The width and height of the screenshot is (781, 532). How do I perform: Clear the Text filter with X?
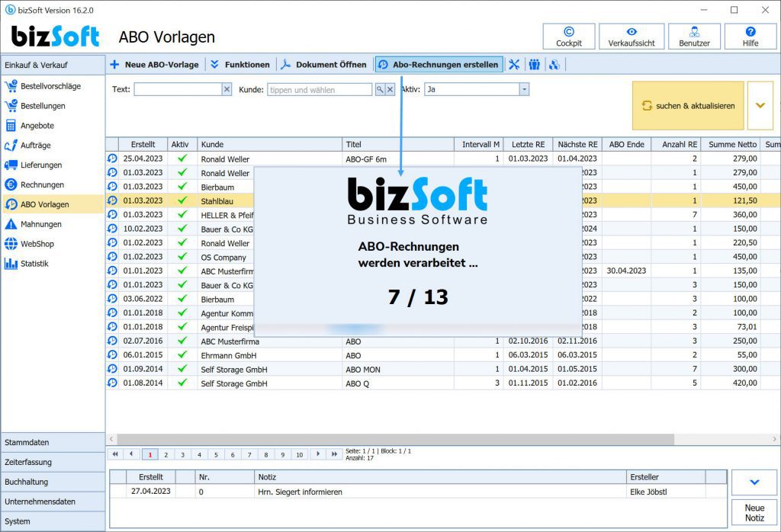point(227,89)
